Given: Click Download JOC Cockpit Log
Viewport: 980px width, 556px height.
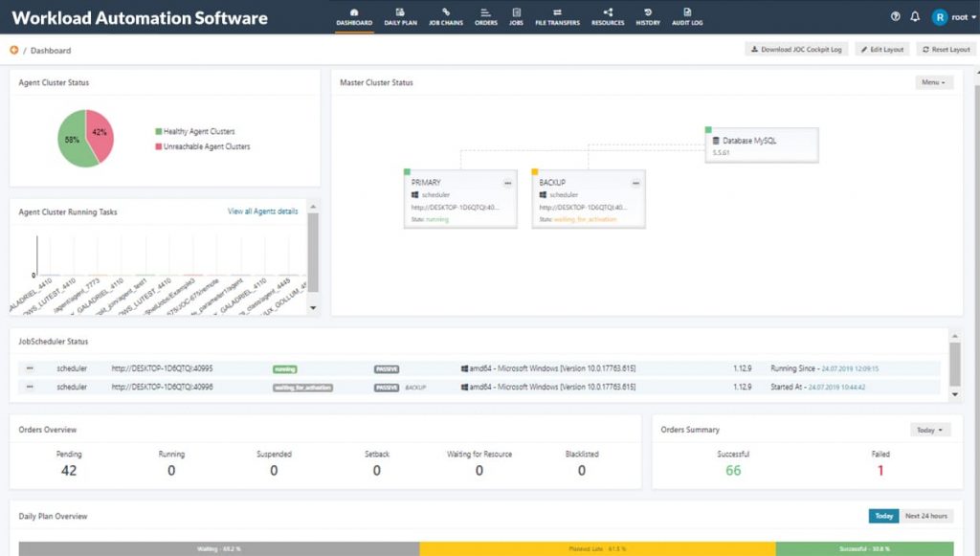Looking at the screenshot, I should pos(797,49).
